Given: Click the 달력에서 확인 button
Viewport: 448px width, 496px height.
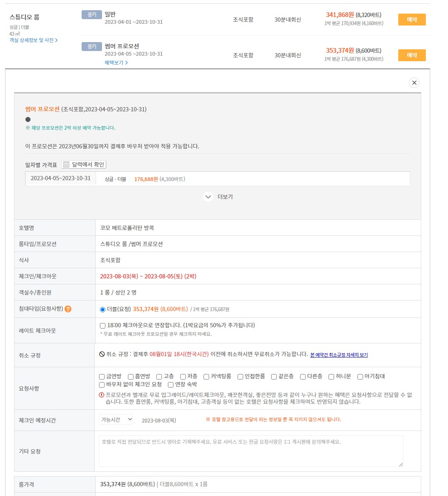Looking at the screenshot, I should [84, 164].
